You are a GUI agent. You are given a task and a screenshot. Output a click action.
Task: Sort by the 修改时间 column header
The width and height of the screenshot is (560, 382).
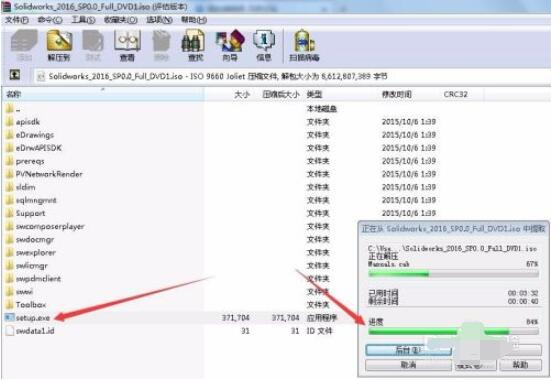pyautogui.click(x=396, y=94)
